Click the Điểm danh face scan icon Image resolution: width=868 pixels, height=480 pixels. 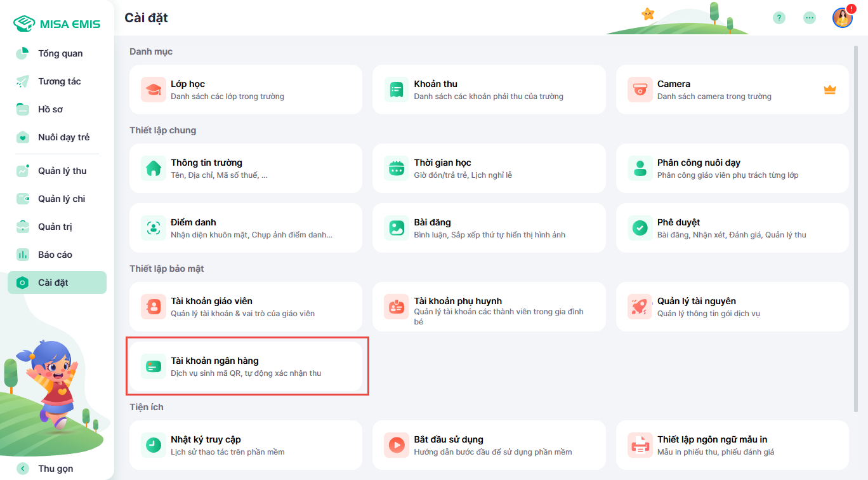(x=153, y=228)
